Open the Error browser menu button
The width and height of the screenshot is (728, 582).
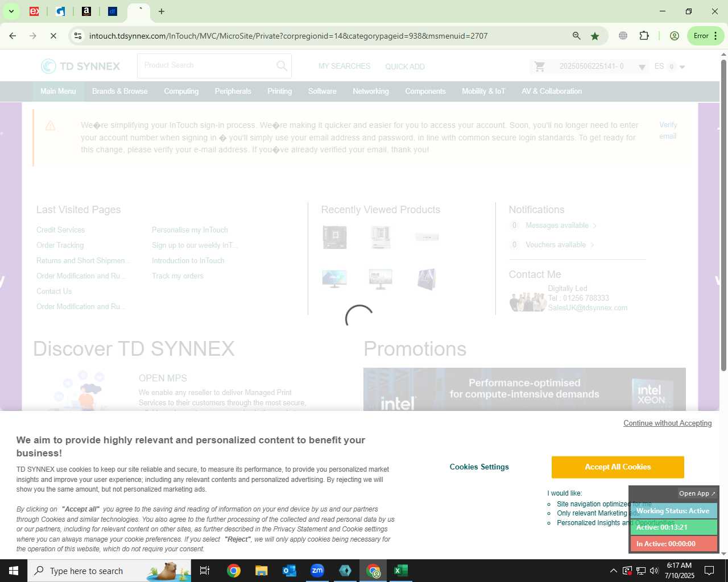(x=706, y=36)
